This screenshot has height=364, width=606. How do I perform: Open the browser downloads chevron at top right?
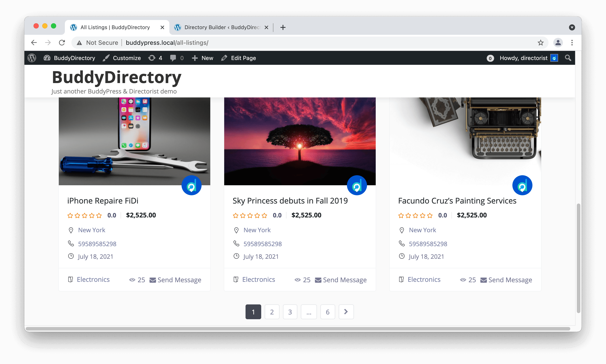click(x=572, y=27)
